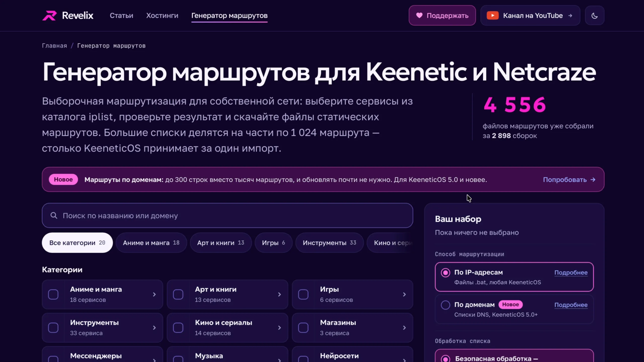Check the Кино и сериалы category checkbox
The width and height of the screenshot is (644, 362).
tap(178, 328)
